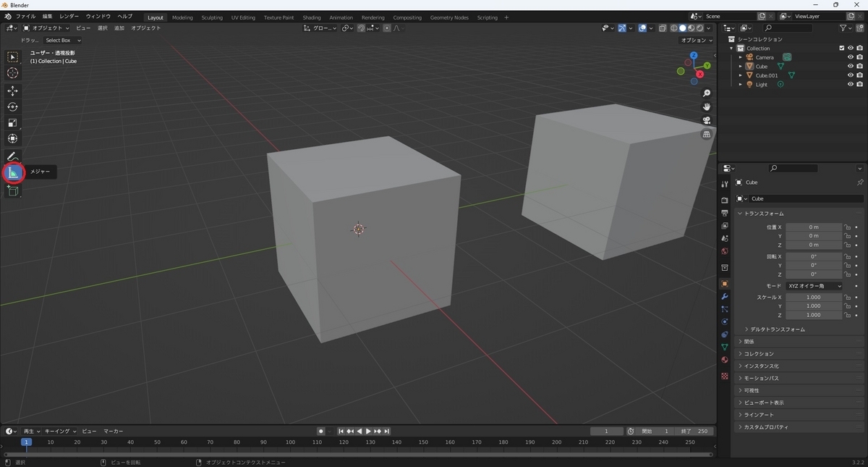Image resolution: width=868 pixels, height=467 pixels.
Task: Hide the Cube.001 object in outliner
Action: point(851,75)
